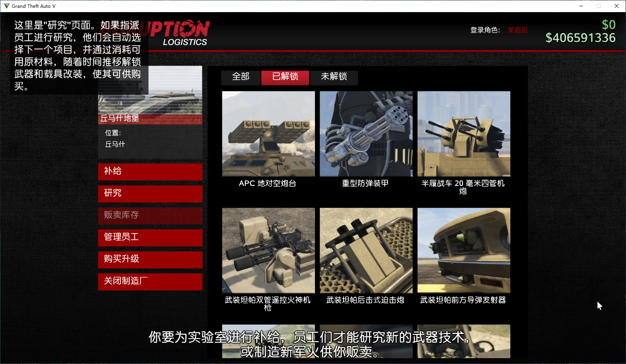Image resolution: width=626 pixels, height=364 pixels.
Task: Click the $0 cash amount
Action: (609, 25)
